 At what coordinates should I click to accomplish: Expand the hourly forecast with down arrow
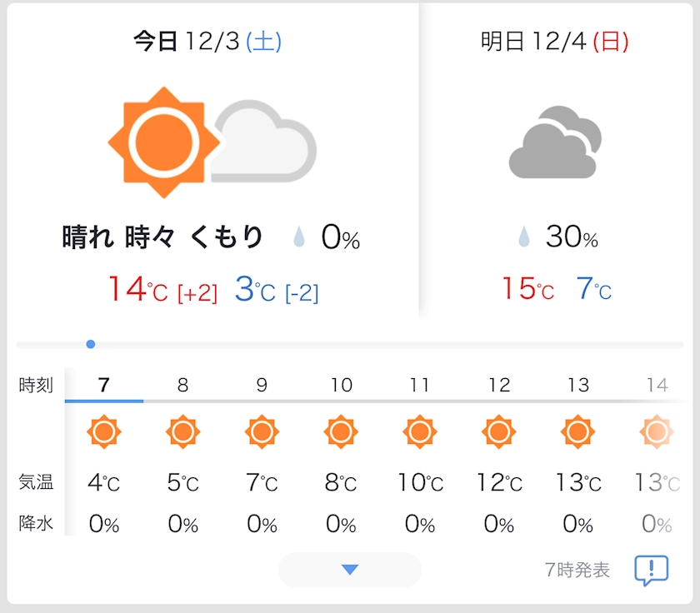[x=350, y=570]
